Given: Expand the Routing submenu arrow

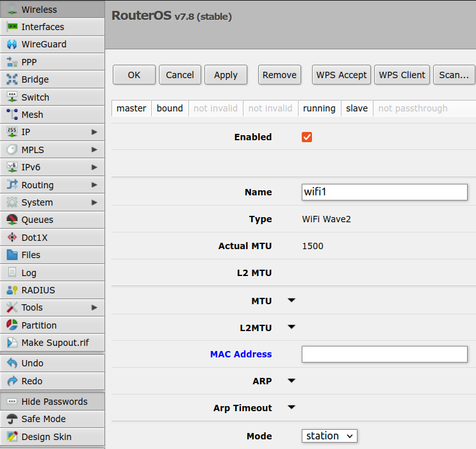Looking at the screenshot, I should coord(94,185).
